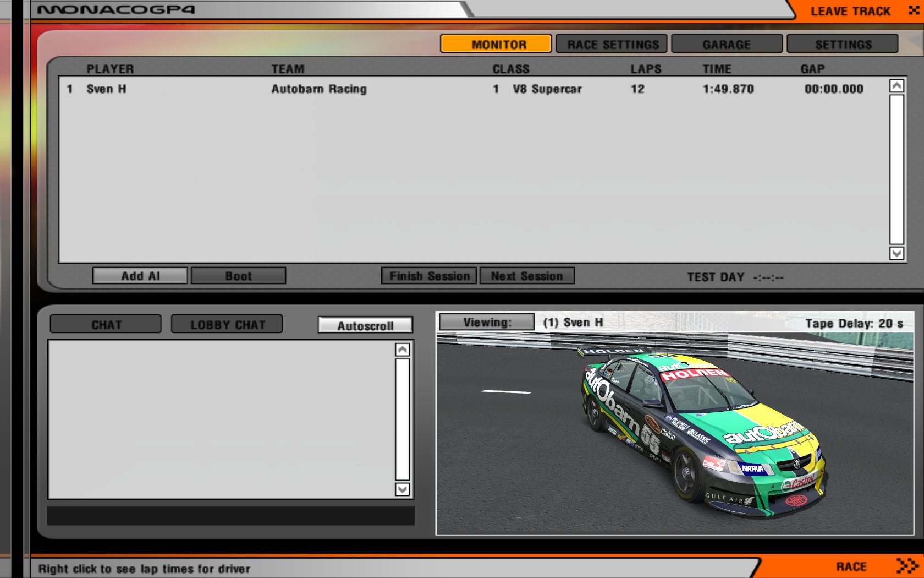The height and width of the screenshot is (578, 924).
Task: Go to the Garage tab
Action: click(727, 44)
